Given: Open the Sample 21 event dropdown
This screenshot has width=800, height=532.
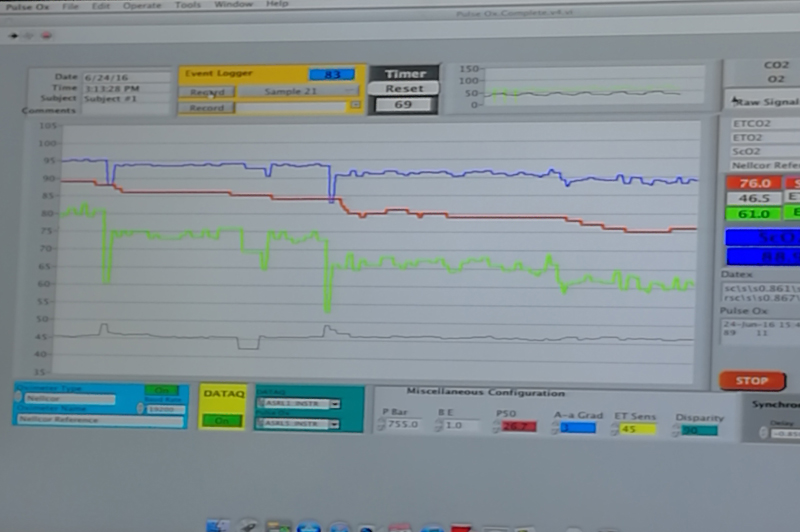Looking at the screenshot, I should coord(298,91).
